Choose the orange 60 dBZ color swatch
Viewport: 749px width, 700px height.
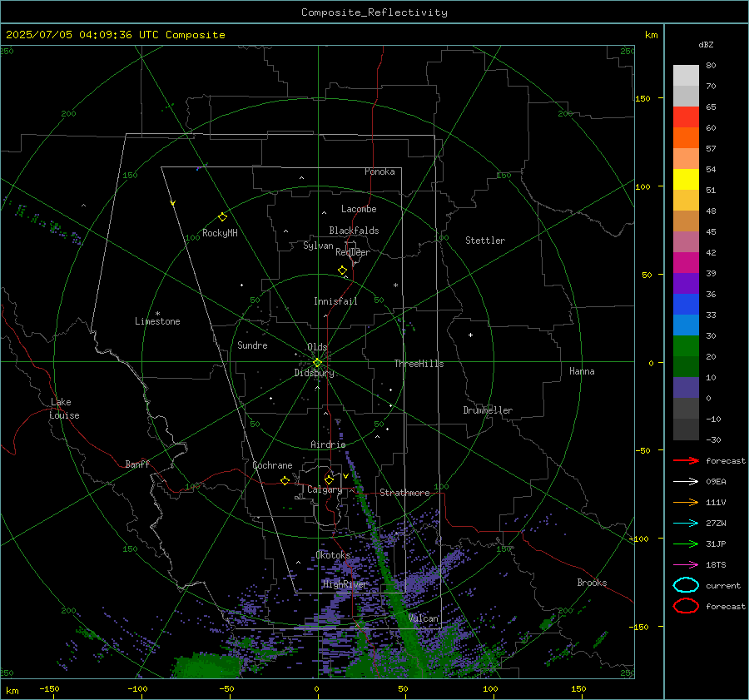pos(686,137)
